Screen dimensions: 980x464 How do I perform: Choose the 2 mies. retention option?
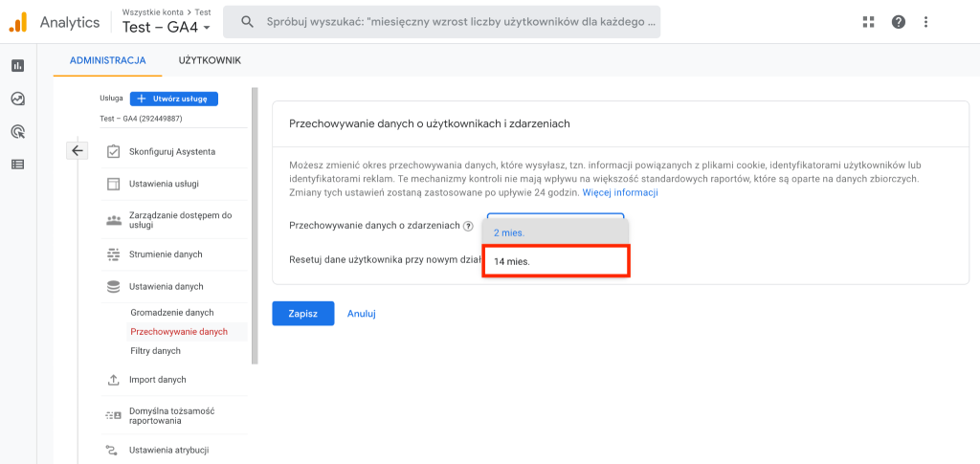555,232
